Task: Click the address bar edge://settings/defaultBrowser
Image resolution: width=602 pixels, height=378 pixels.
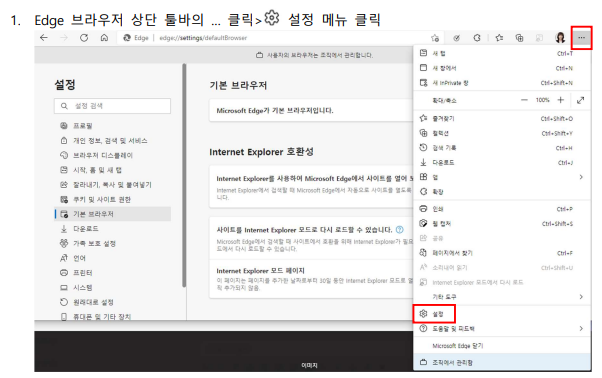Action: [203, 38]
